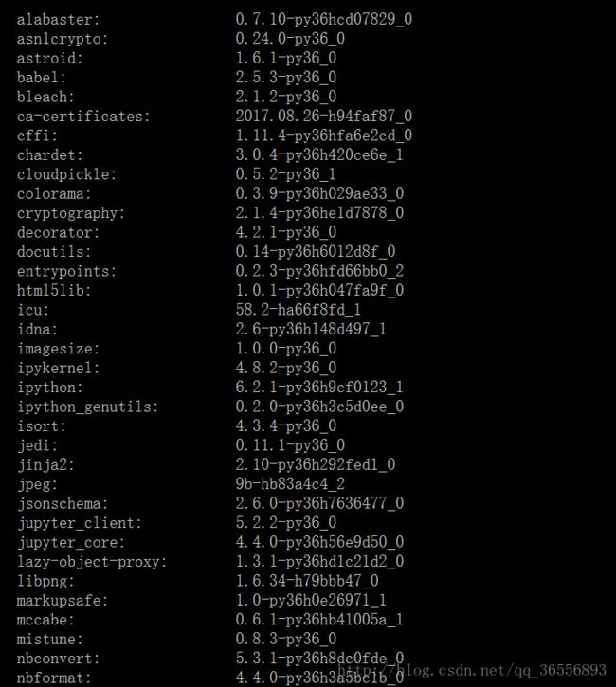Click the jpeg version 9b-hb83a4c4_2

(x=290, y=484)
